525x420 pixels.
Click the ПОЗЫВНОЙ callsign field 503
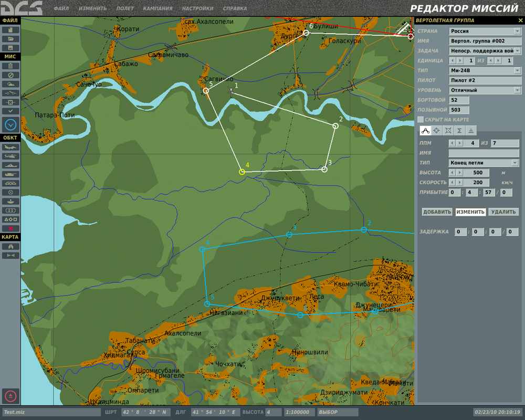click(459, 110)
